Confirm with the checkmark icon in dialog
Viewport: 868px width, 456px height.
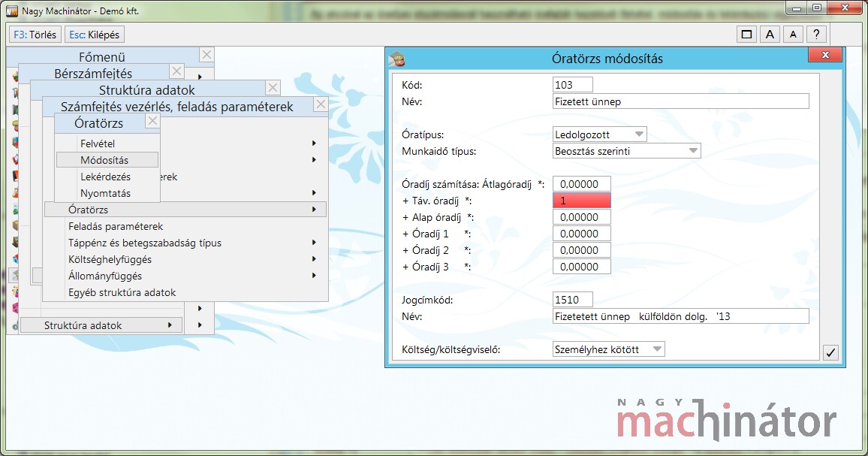[830, 352]
